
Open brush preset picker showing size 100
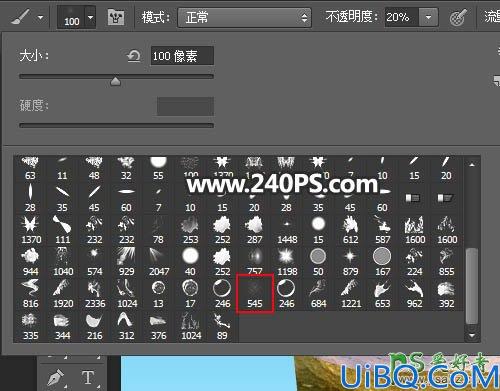[76, 17]
